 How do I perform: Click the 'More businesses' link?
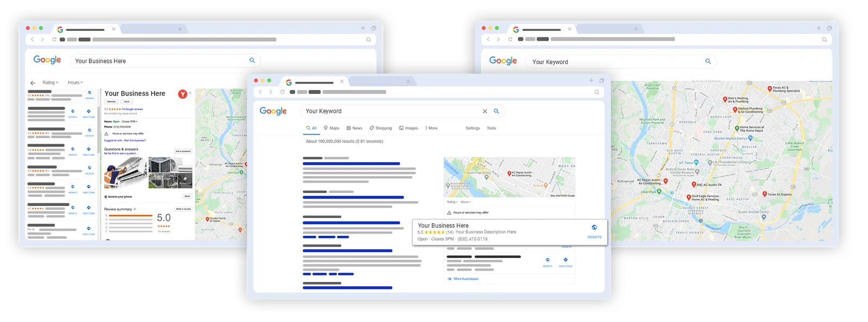tap(465, 279)
